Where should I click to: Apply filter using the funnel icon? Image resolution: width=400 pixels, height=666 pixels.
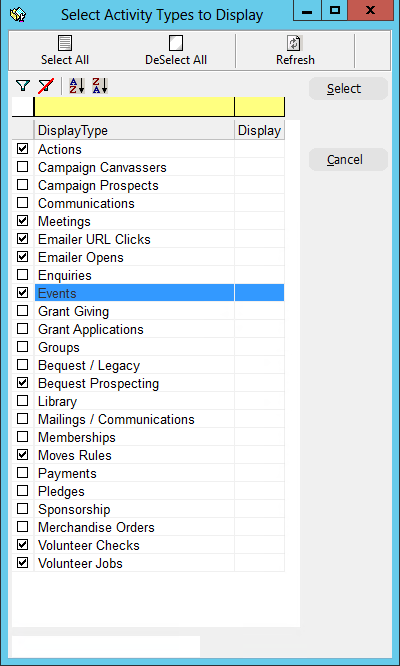23,86
